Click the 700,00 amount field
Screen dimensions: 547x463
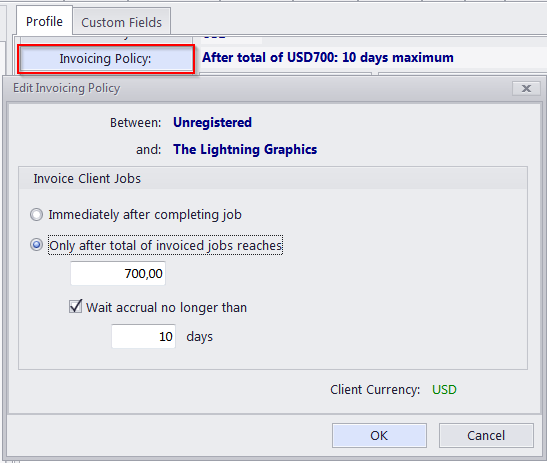coord(118,274)
